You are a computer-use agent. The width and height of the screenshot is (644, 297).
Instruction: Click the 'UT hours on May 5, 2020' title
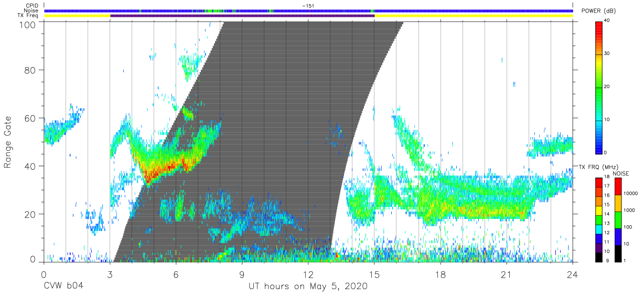pyautogui.click(x=308, y=287)
